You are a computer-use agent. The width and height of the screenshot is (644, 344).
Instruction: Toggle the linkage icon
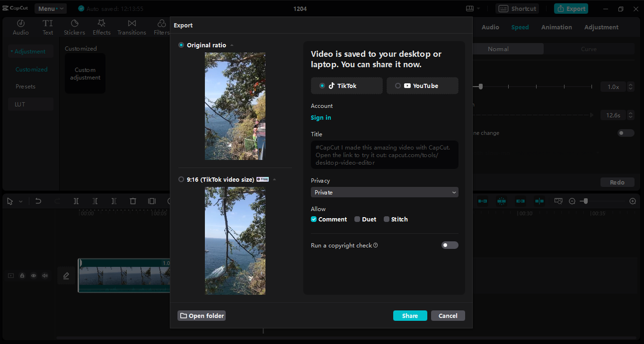[521, 201]
